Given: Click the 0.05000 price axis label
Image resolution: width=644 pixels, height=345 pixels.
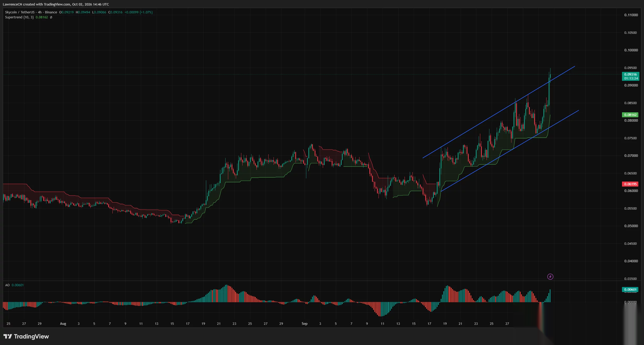Looking at the screenshot, I should coord(631,226).
